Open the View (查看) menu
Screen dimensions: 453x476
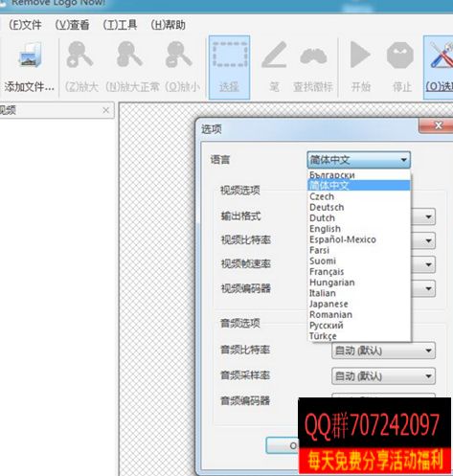pos(72,25)
